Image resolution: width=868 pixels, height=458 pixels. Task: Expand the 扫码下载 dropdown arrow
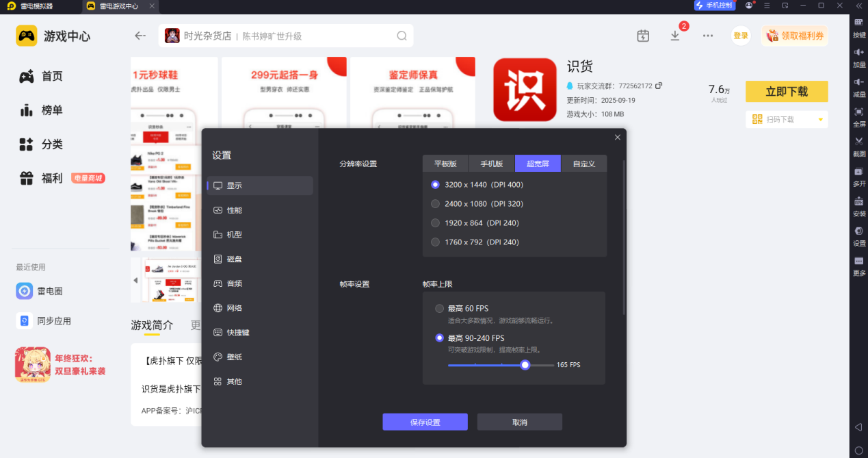(820, 120)
